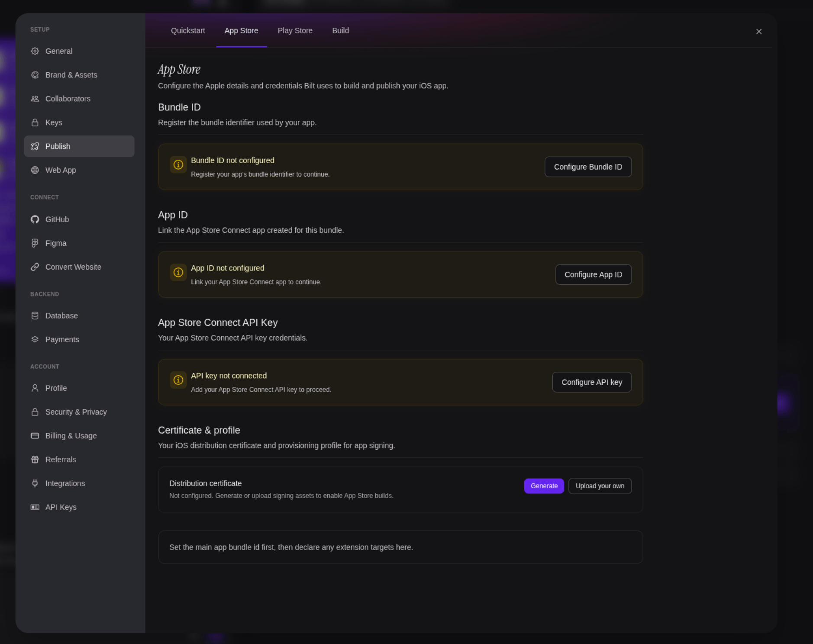Click the Profile person icon
This screenshot has height=644, width=813.
pyautogui.click(x=35, y=388)
